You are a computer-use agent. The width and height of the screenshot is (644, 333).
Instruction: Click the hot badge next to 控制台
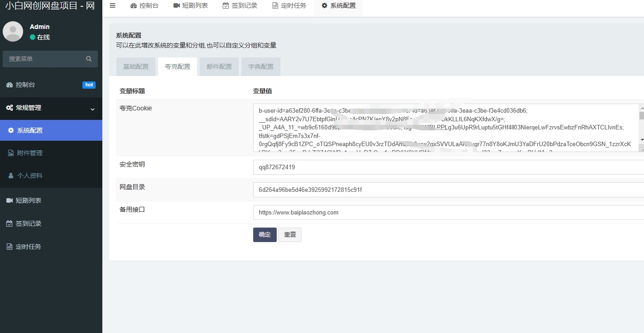89,85
